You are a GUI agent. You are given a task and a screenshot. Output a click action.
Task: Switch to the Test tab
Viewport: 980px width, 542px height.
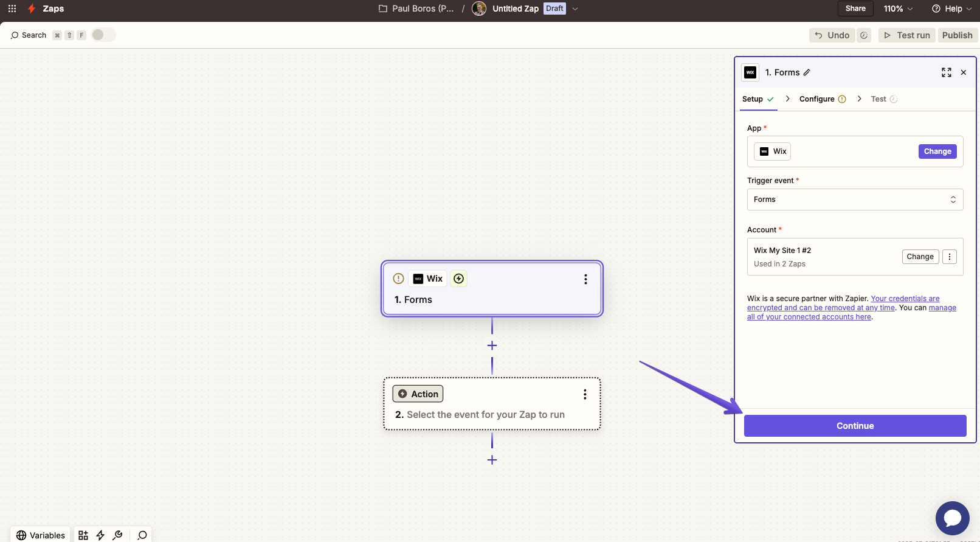tap(884, 99)
